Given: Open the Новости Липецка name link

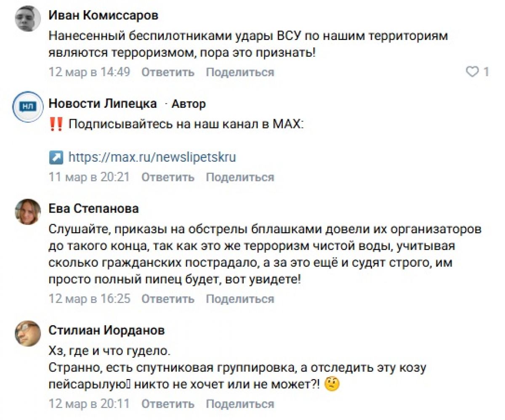Looking at the screenshot, I should [103, 104].
